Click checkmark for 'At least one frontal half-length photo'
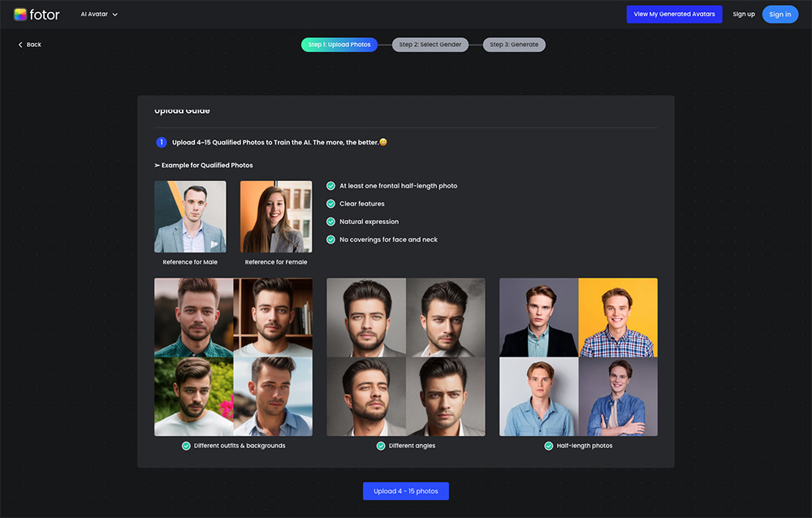812x518 pixels. point(330,186)
